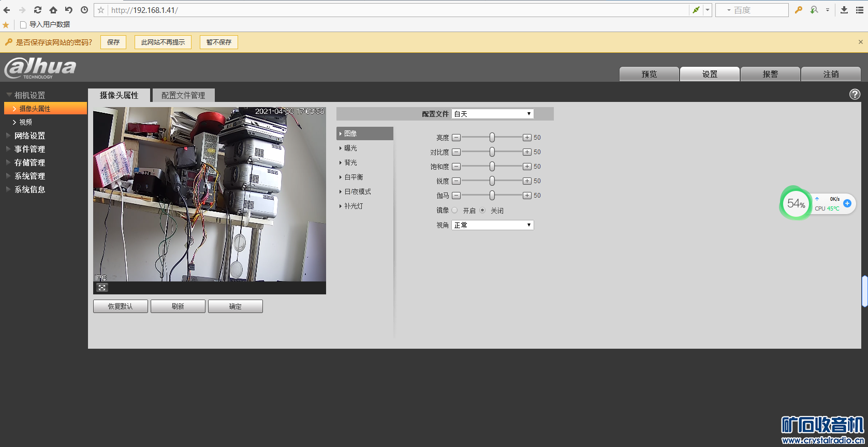Increase 锐度 with the plus icon
The height and width of the screenshot is (447, 868).
coord(527,181)
